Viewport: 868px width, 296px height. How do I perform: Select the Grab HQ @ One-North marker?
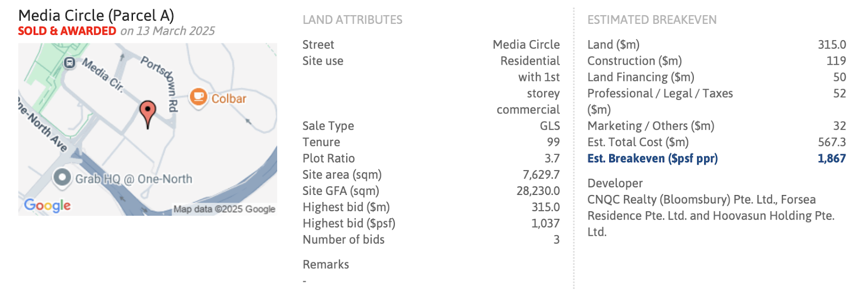(x=62, y=177)
